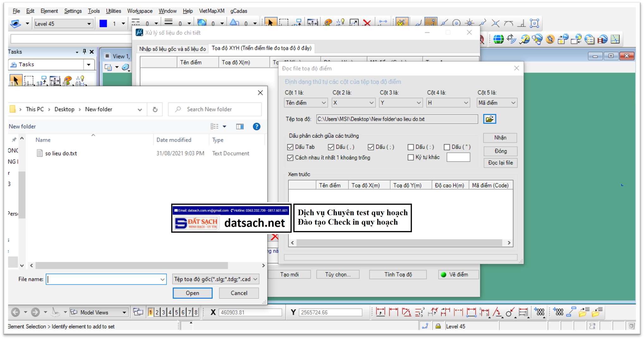
Task: Expand the Level 45 active level dropdown
Action: tap(89, 24)
